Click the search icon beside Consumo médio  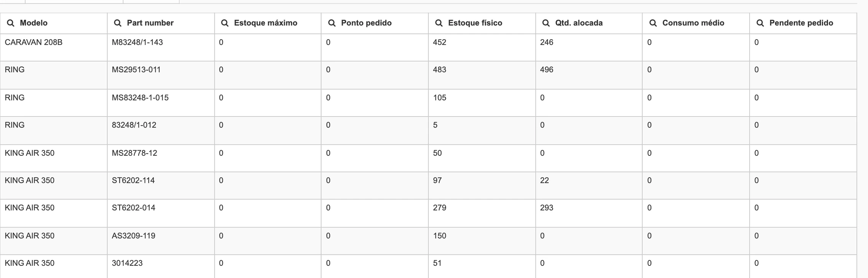pos(653,23)
